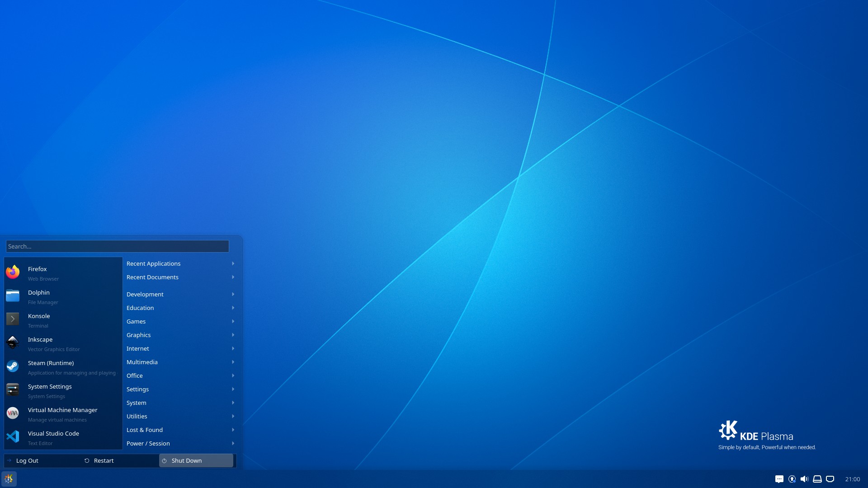Expand Recent Applications submenu arrow
868x488 pixels.
(x=233, y=263)
